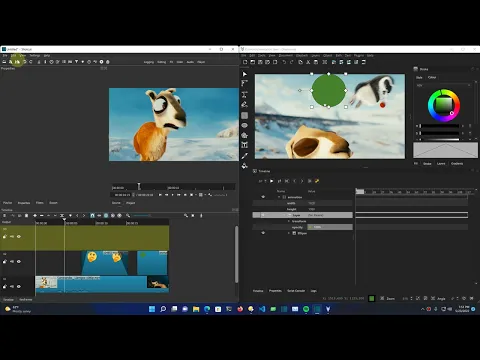
Task: Skip to start in Shotcut player
Action: [x=160, y=195]
